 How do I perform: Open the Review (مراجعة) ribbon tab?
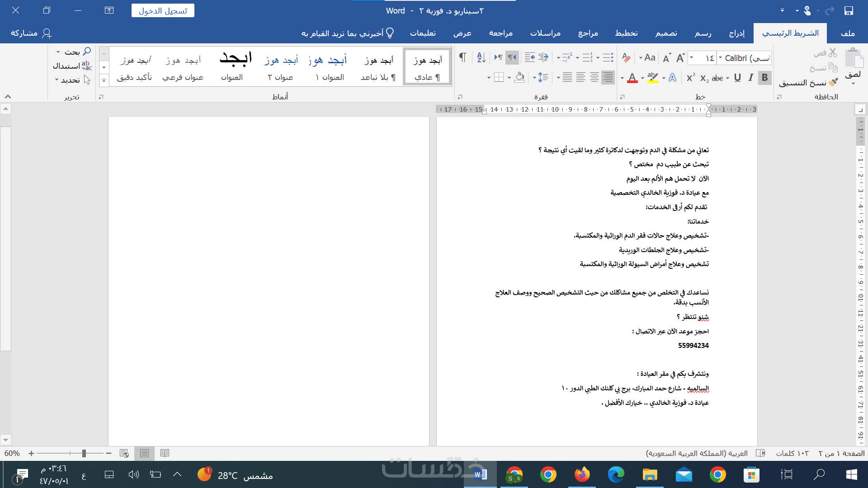click(500, 33)
